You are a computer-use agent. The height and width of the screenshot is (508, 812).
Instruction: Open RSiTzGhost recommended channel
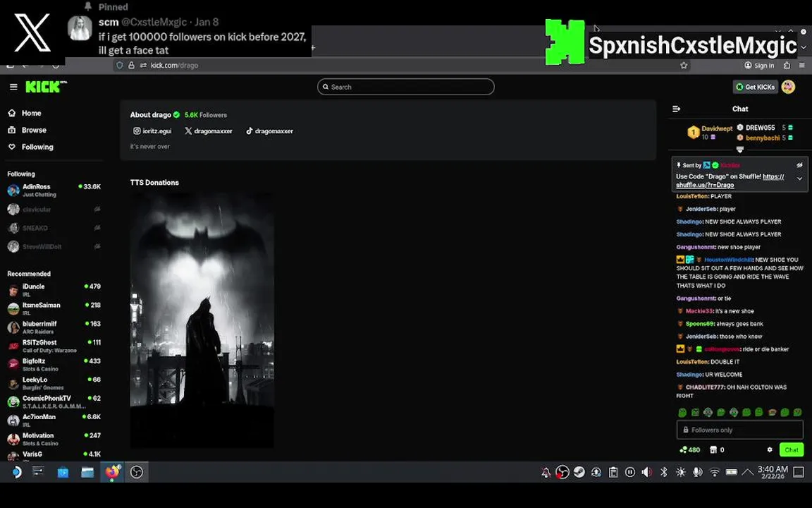click(x=54, y=346)
